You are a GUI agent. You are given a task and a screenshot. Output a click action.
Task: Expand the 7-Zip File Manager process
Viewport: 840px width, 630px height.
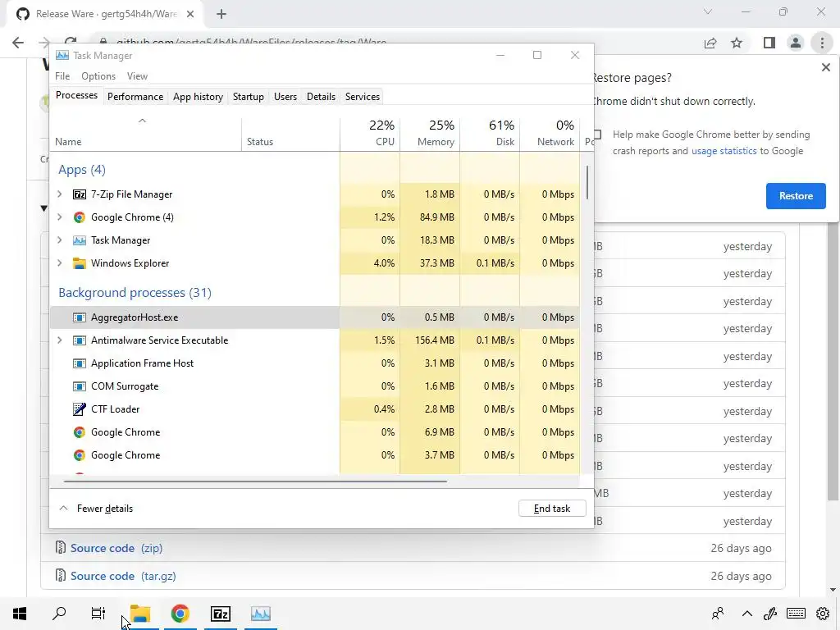click(59, 194)
